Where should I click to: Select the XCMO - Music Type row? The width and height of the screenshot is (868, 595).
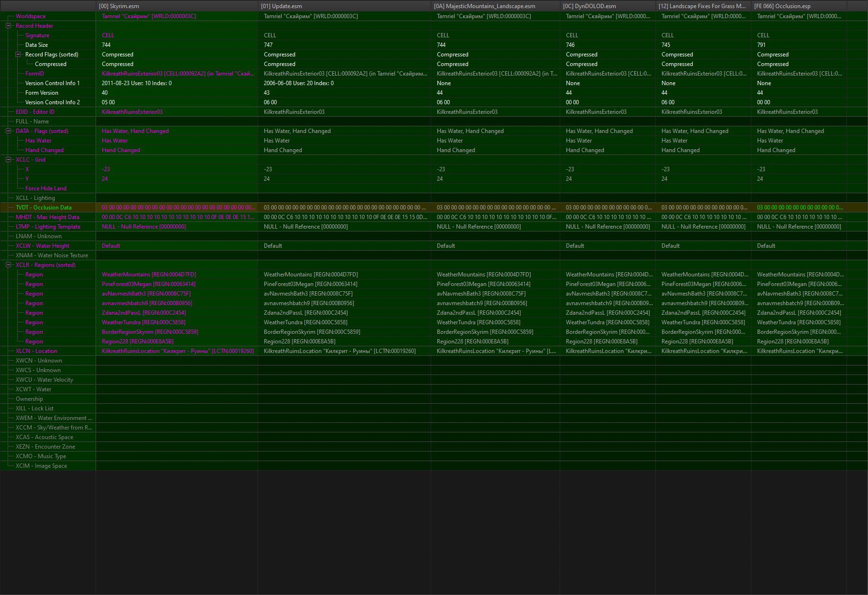[x=41, y=456]
